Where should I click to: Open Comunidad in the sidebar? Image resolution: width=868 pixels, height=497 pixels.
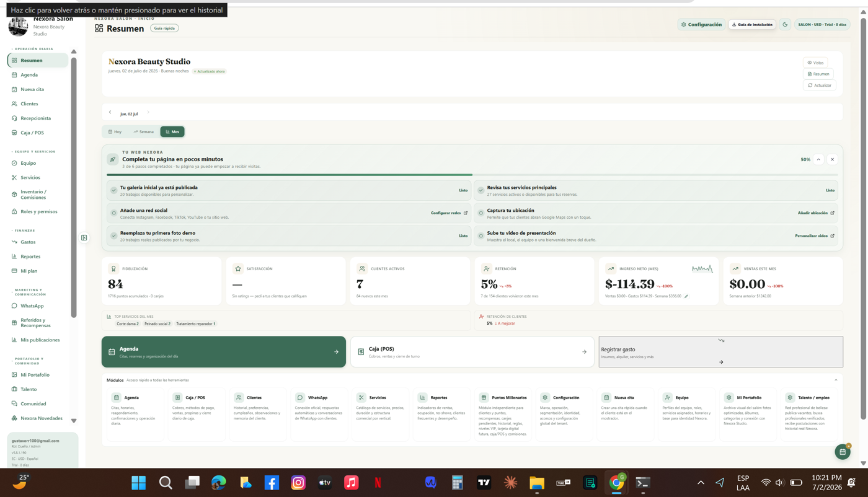click(x=33, y=403)
